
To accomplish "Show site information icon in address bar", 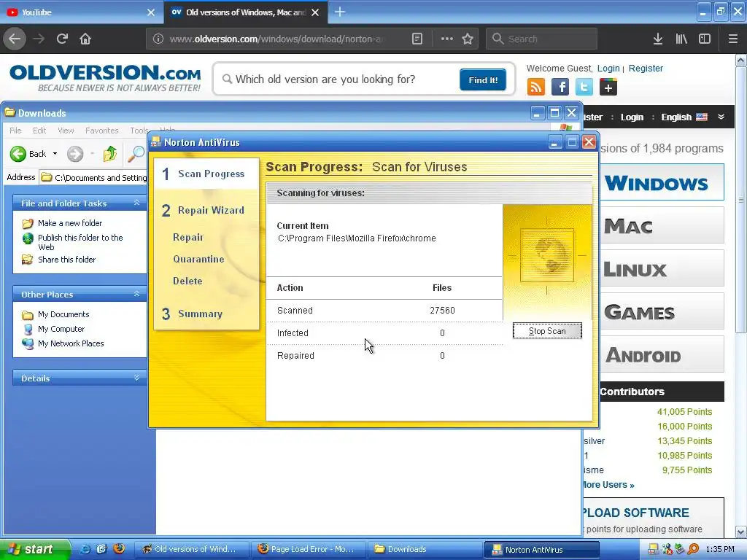I will [x=158, y=39].
